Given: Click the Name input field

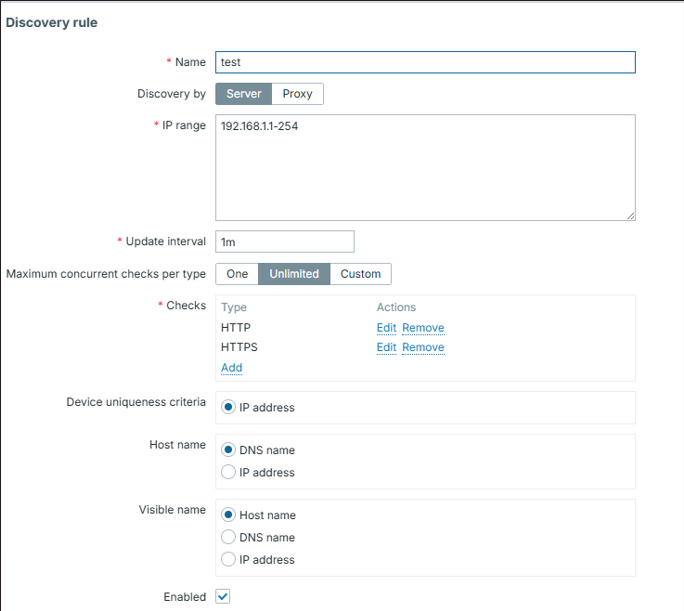Looking at the screenshot, I should point(425,62).
